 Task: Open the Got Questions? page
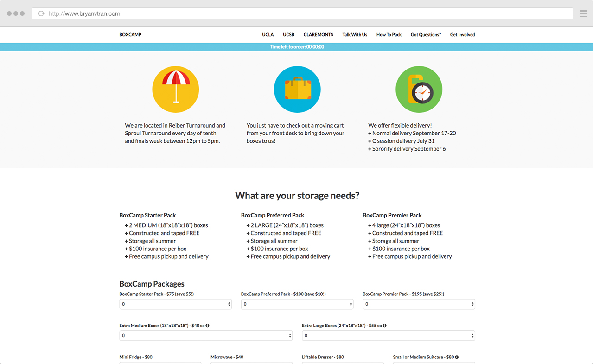[426, 35]
